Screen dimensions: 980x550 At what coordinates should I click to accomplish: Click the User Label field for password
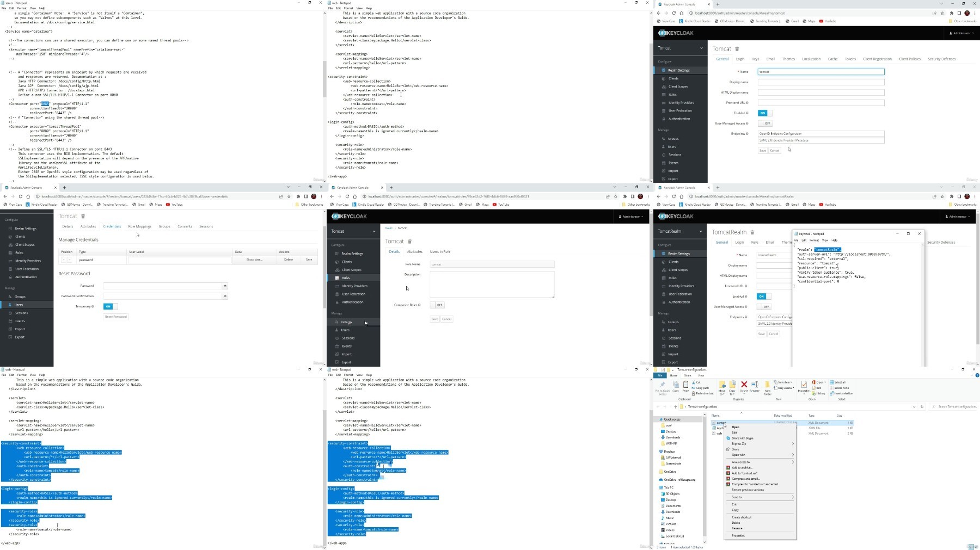pos(179,260)
